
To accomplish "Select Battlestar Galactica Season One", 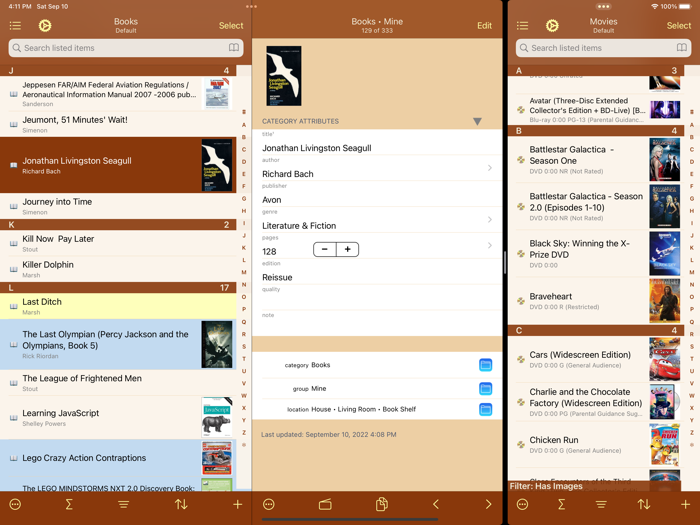I will click(x=597, y=159).
